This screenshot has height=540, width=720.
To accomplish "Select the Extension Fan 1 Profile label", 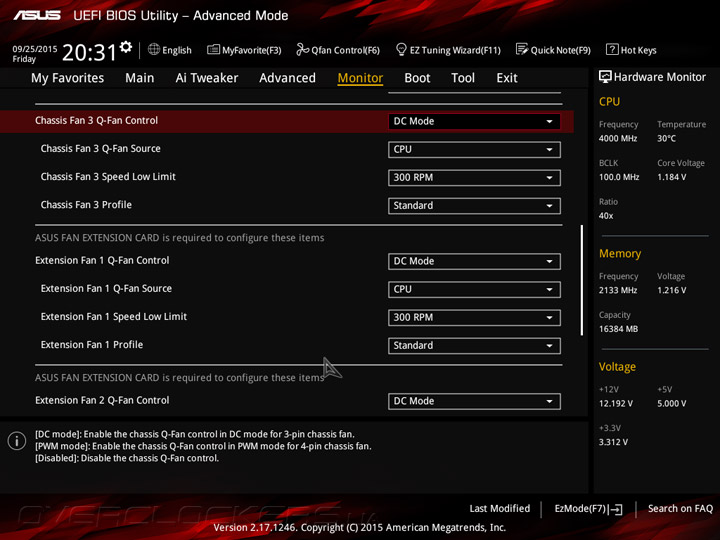I will coord(92,345).
